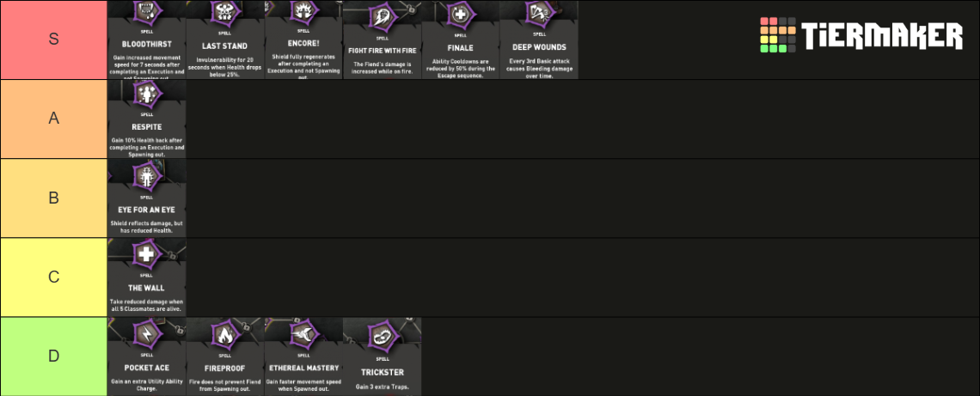This screenshot has height=396, width=980.
Task: Click the Bloodthirst spell icon
Action: coord(147,10)
